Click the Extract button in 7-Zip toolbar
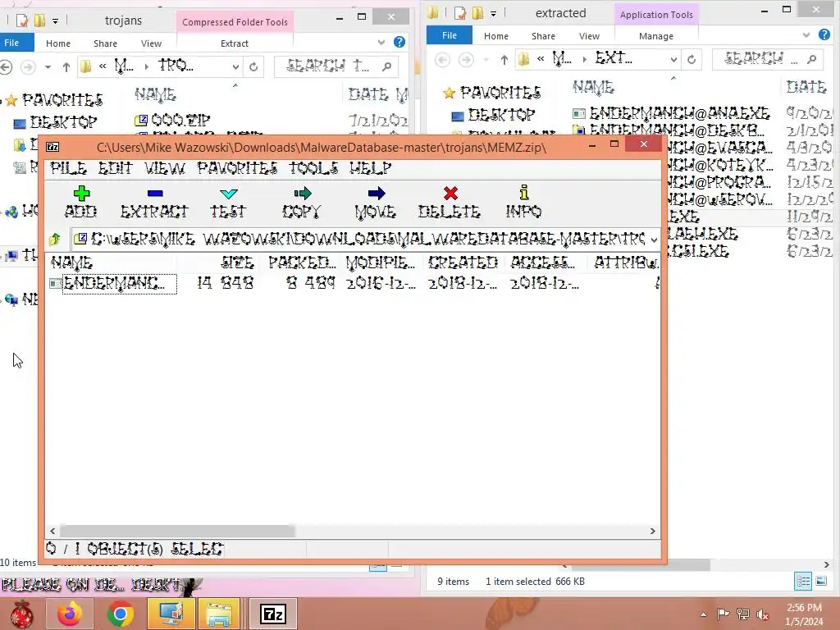 (x=154, y=202)
